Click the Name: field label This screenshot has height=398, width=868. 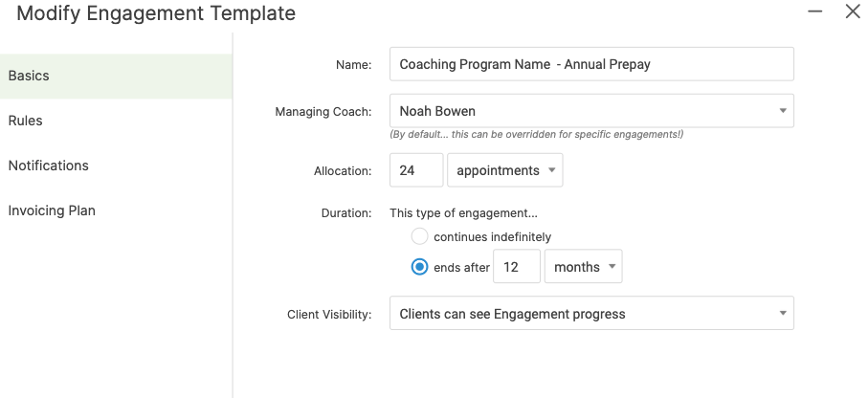pos(353,65)
